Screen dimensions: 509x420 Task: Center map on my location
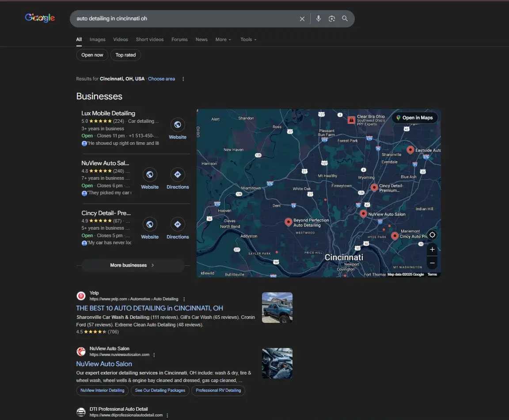432,235
